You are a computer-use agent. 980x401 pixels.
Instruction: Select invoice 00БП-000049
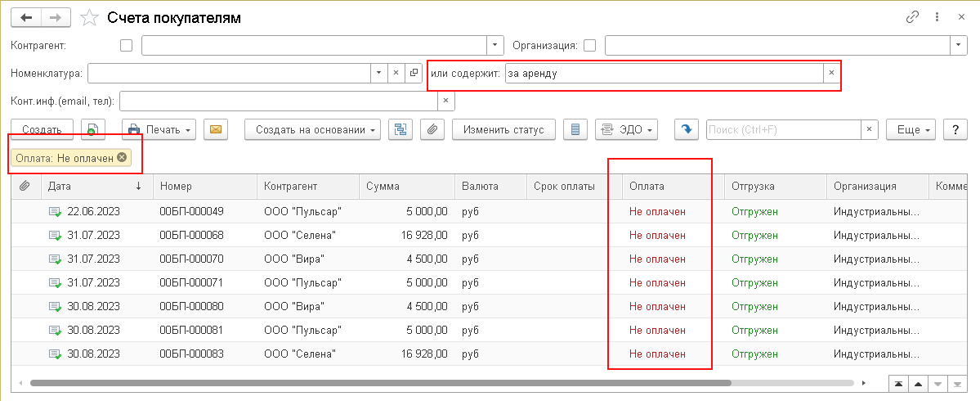[490, 211]
